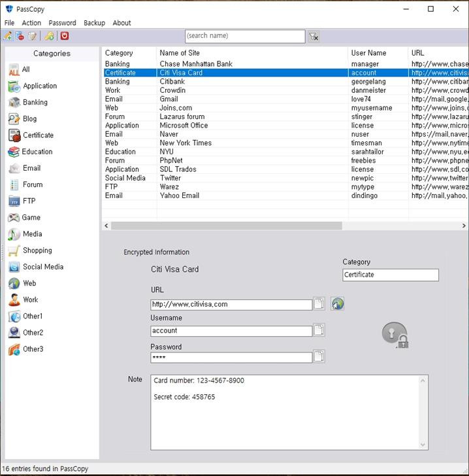Click the delete entry toolbar icon

[20, 36]
